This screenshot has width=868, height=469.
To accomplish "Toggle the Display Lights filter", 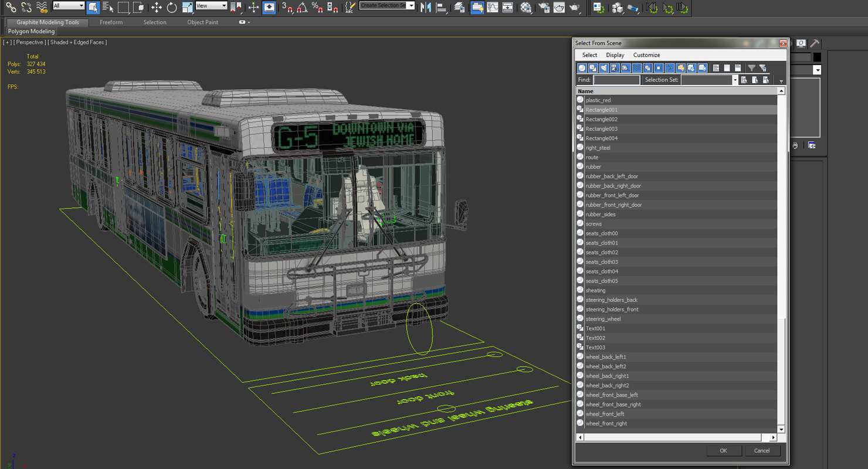I will 604,68.
